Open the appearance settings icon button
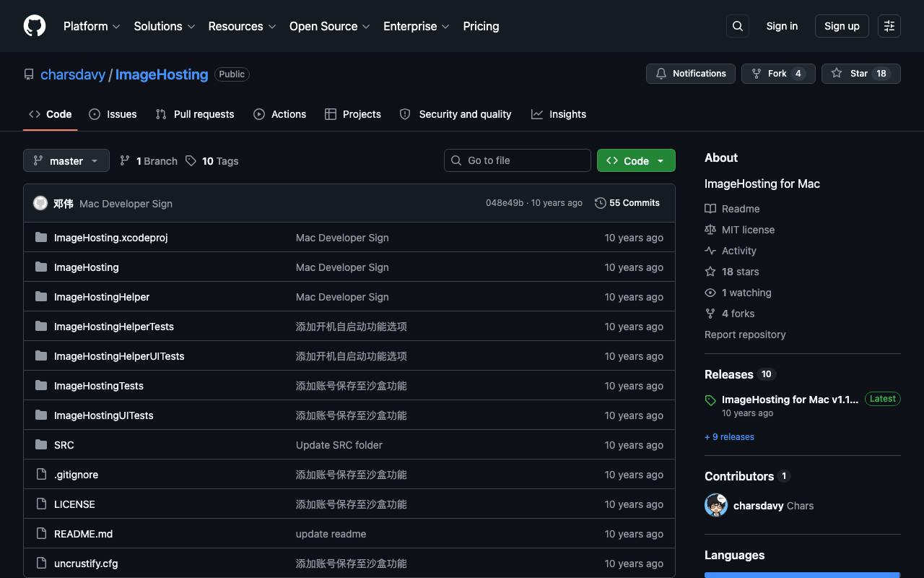Screen dimensions: 924x578 889,26
